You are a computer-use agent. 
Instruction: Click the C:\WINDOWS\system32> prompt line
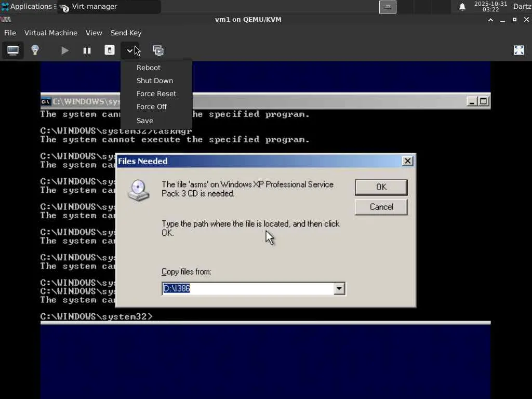(96, 316)
